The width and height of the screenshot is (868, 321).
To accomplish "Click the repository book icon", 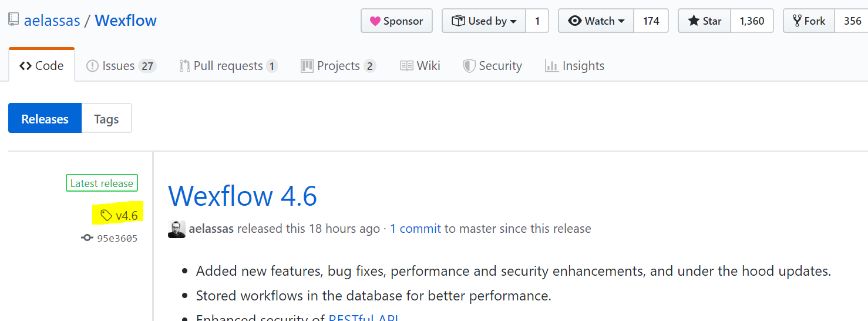I will pyautogui.click(x=14, y=20).
